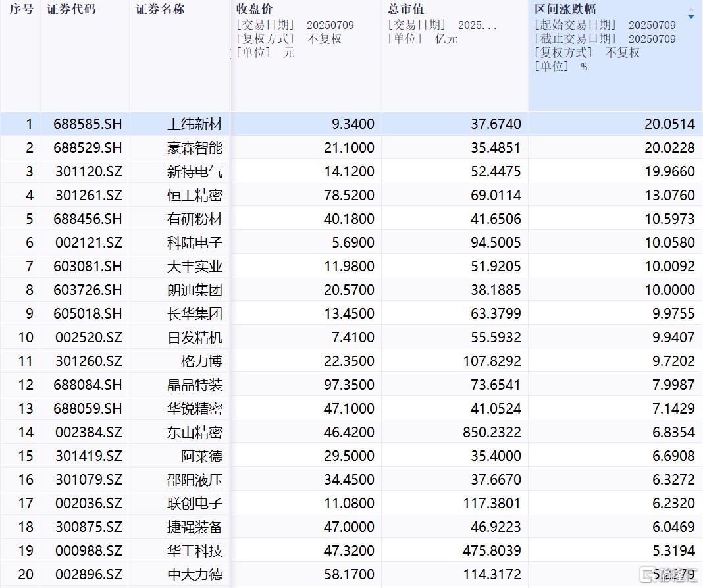
Task: Select stock name 华锐精密
Action: [195, 409]
